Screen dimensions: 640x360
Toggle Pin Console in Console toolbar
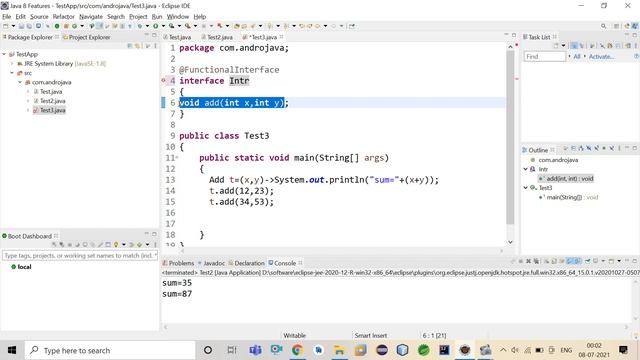(587, 261)
